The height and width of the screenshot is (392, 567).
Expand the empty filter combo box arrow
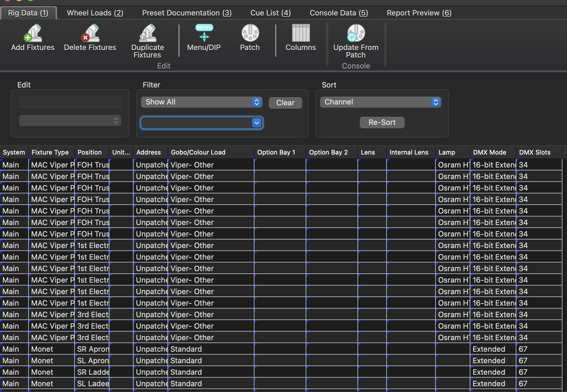(256, 123)
